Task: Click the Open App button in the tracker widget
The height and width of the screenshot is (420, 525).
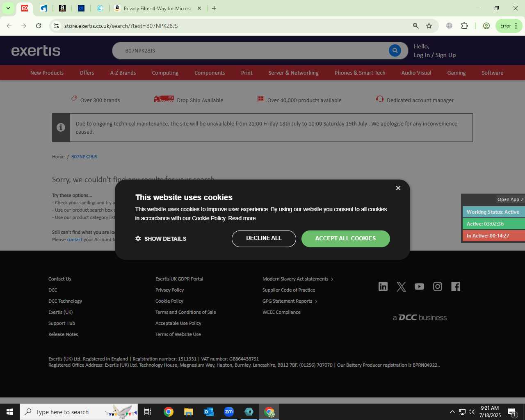Action: (510, 199)
